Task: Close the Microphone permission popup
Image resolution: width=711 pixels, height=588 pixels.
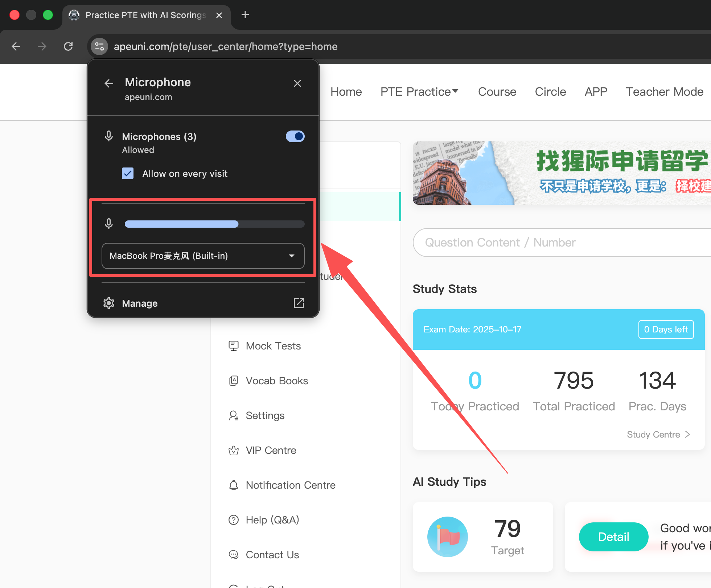Action: coord(297,83)
